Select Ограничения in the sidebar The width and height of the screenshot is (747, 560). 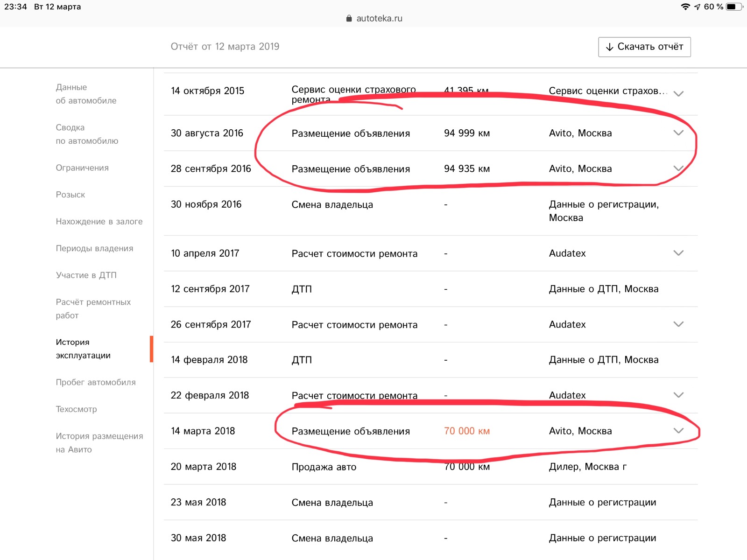pyautogui.click(x=82, y=168)
